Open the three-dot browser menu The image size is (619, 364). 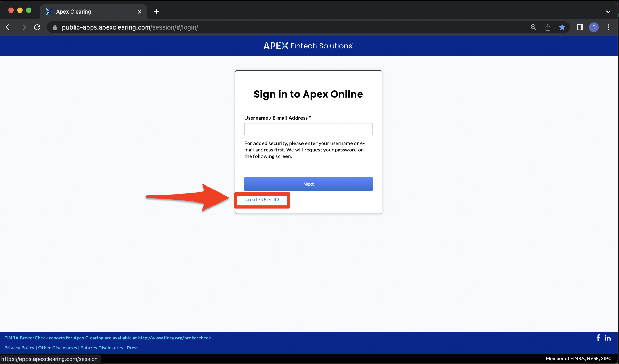[x=608, y=27]
